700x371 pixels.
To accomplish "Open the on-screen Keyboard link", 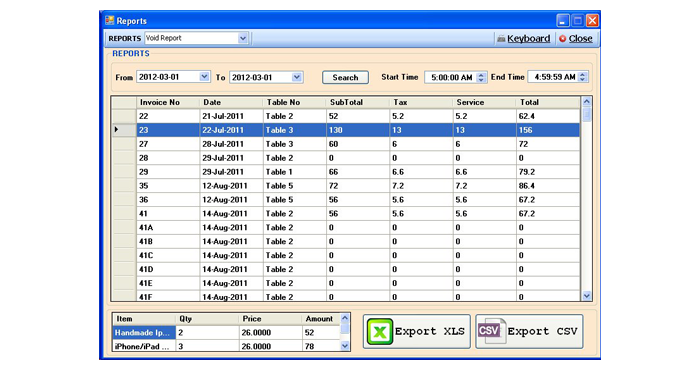I will [529, 39].
